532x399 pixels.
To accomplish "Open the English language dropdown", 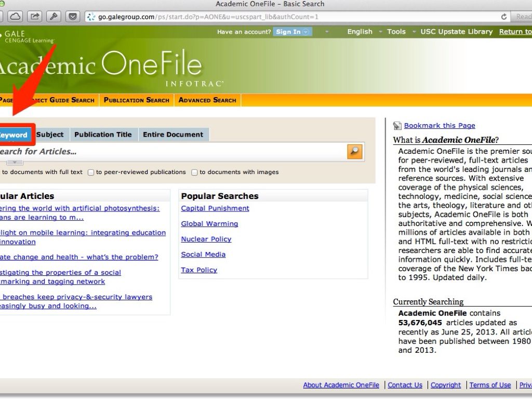I will point(360,32).
